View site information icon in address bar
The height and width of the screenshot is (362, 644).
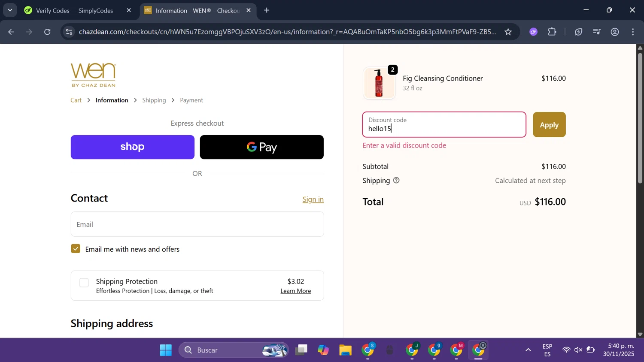tap(69, 32)
